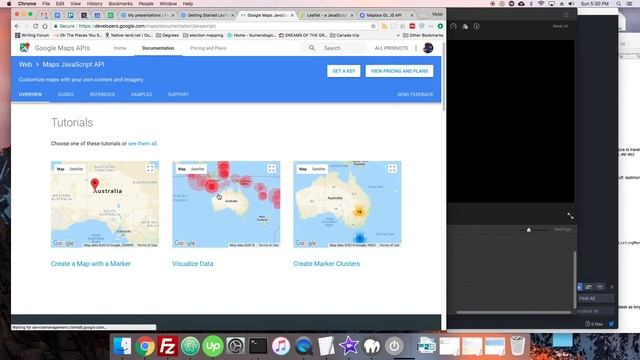Screen dimensions: 640x360
Task: Click ALL PRODUCTS
Action: pyautogui.click(x=391, y=48)
